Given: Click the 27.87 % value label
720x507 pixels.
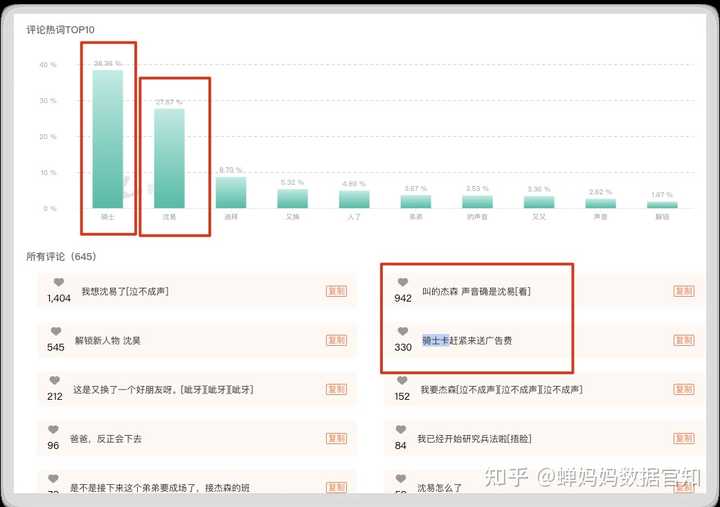Looking at the screenshot, I should [169, 102].
